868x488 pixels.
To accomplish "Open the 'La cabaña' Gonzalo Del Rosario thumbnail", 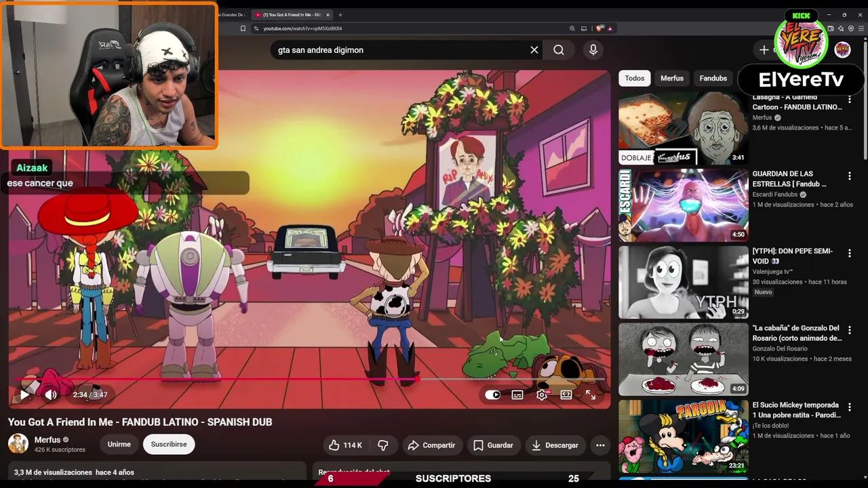I will [683, 359].
